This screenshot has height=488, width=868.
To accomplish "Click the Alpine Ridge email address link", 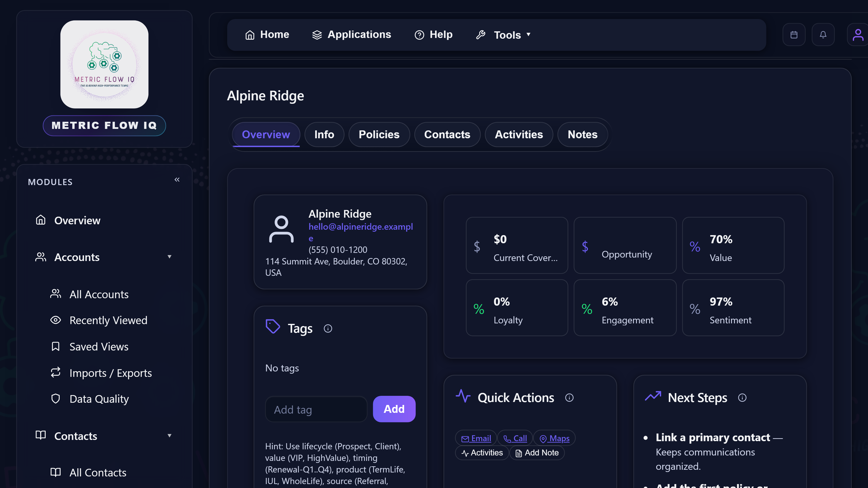I will (360, 227).
